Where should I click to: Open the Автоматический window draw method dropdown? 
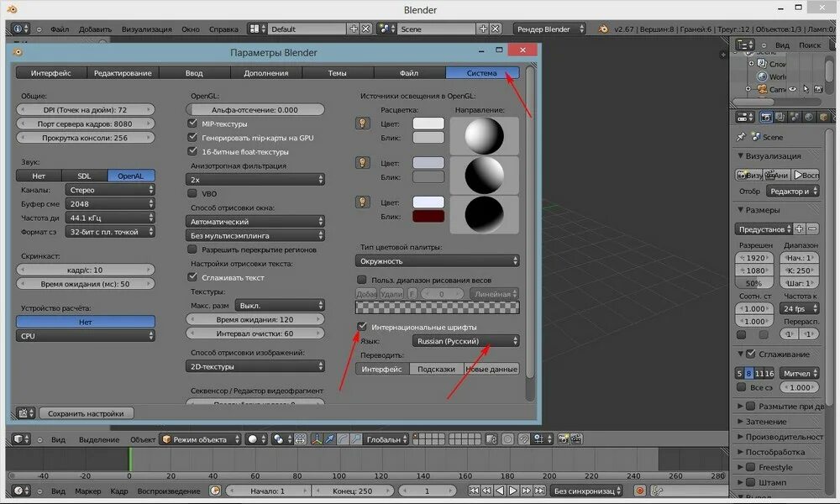pos(255,221)
